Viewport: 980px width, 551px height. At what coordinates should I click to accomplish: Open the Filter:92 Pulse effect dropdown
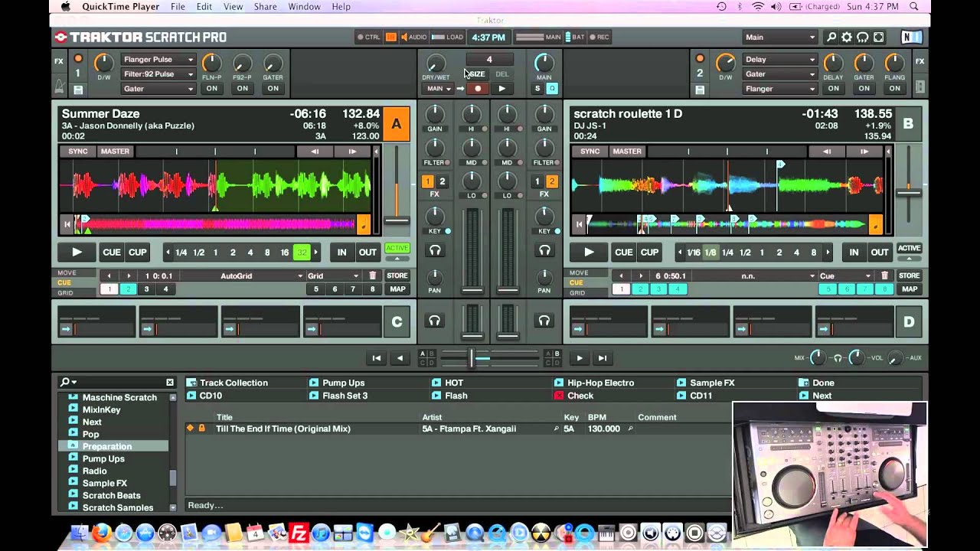tap(159, 74)
